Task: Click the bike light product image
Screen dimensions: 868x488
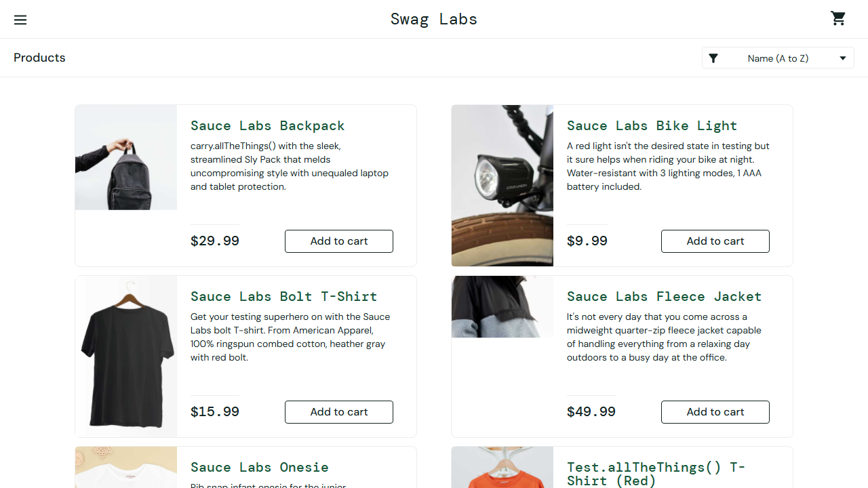Action: coord(502,186)
